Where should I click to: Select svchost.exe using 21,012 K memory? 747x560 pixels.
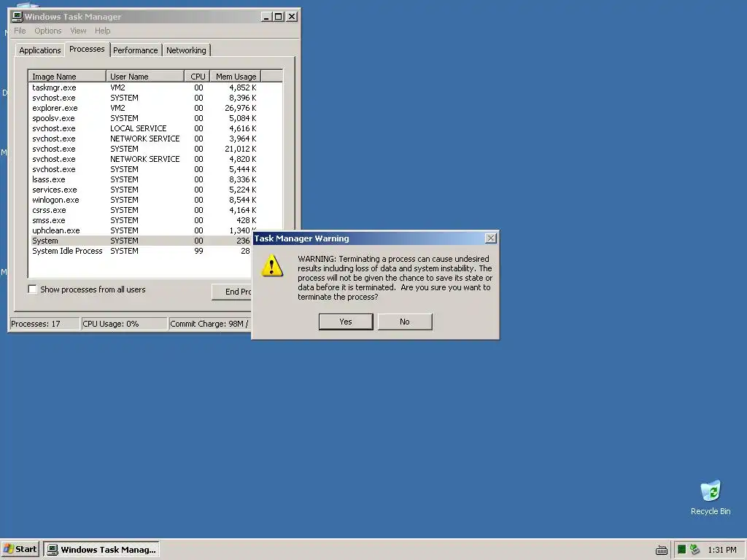(x=144, y=149)
